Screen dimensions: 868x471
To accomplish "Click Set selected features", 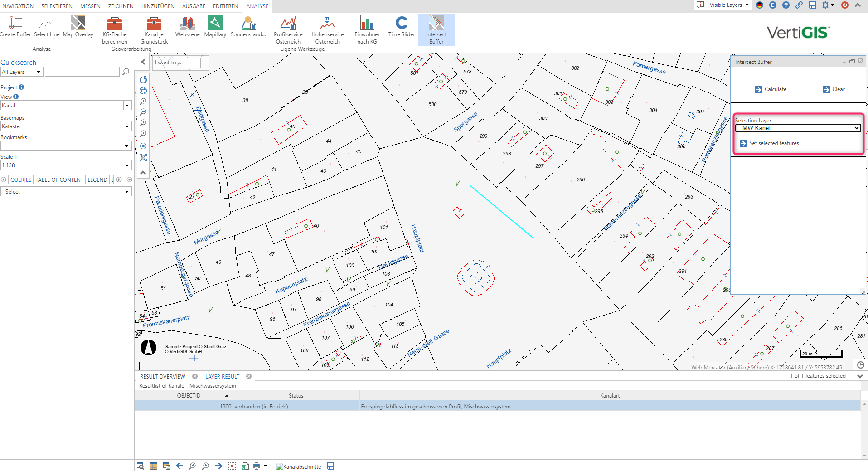I will pos(773,143).
